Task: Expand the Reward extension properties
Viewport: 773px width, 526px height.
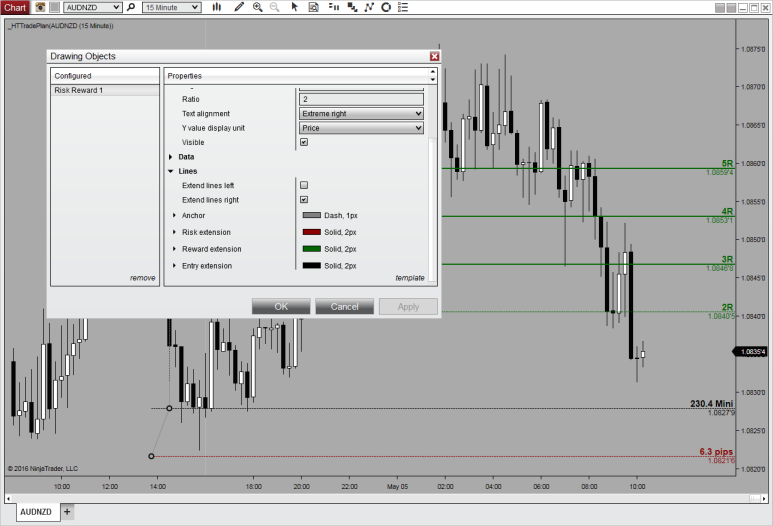Action: [175, 249]
